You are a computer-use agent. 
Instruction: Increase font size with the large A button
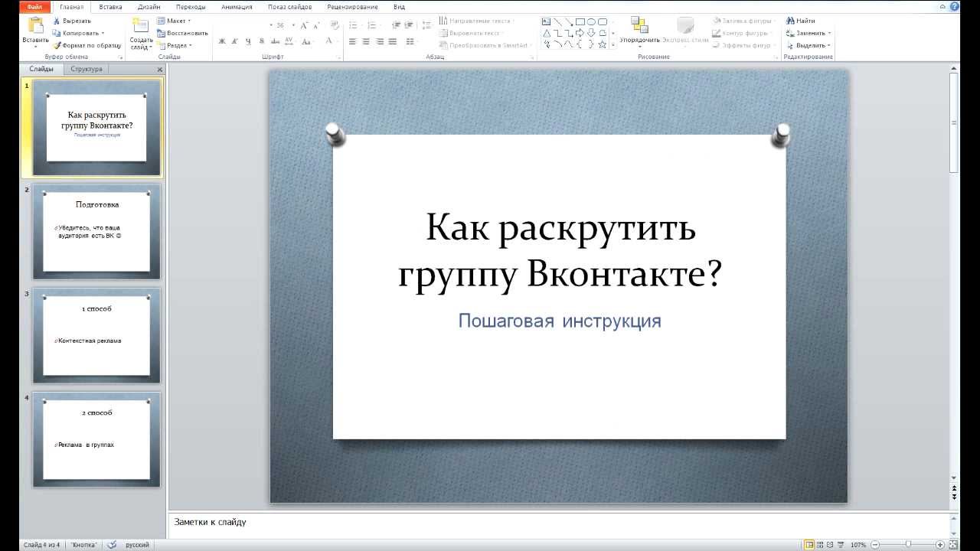(305, 24)
